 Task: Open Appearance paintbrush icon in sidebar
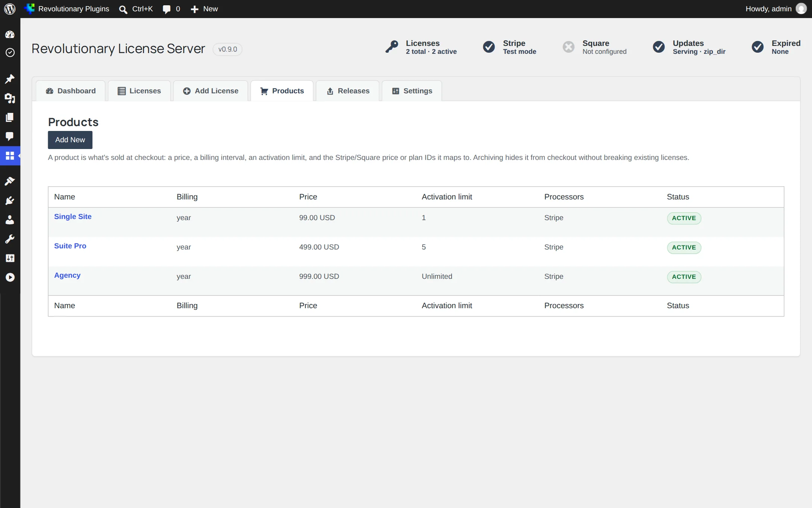coord(10,181)
